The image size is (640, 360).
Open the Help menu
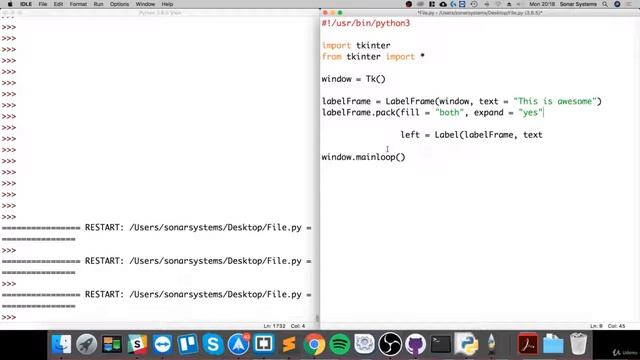click(167, 4)
